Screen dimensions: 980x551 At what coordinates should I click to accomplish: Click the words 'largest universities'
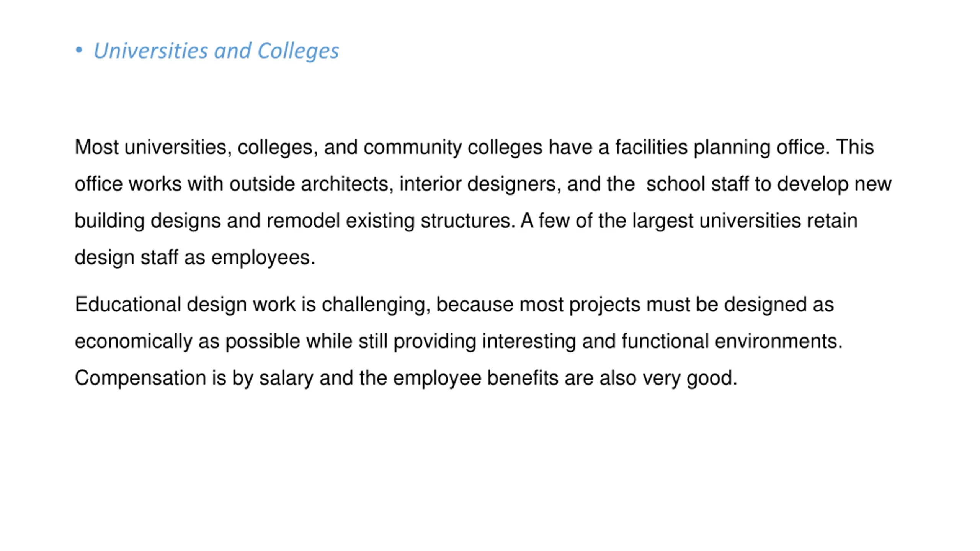(716, 221)
